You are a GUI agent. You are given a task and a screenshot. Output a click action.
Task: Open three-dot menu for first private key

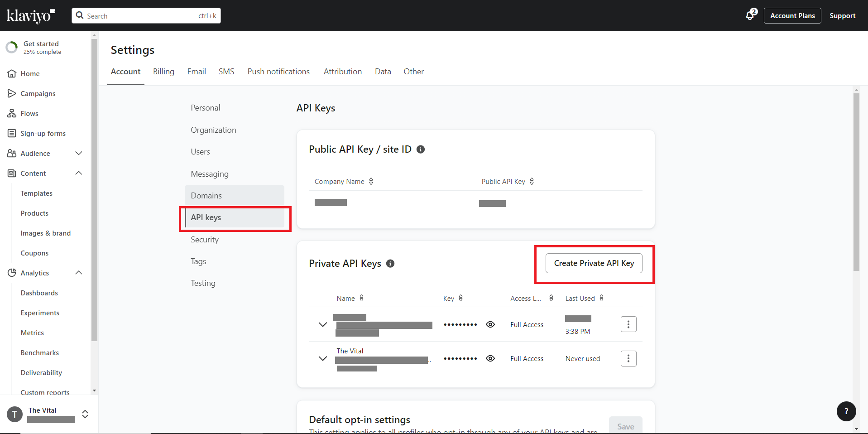628,324
